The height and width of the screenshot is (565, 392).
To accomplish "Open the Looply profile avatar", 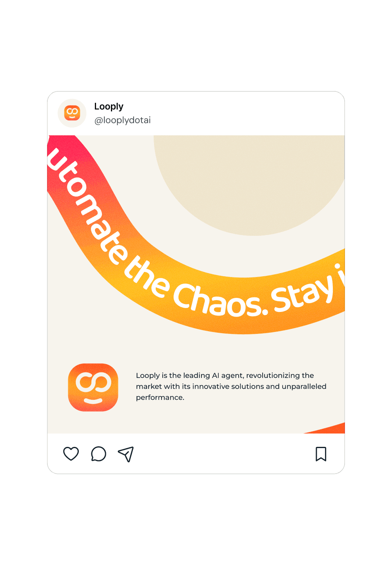I will point(72,113).
